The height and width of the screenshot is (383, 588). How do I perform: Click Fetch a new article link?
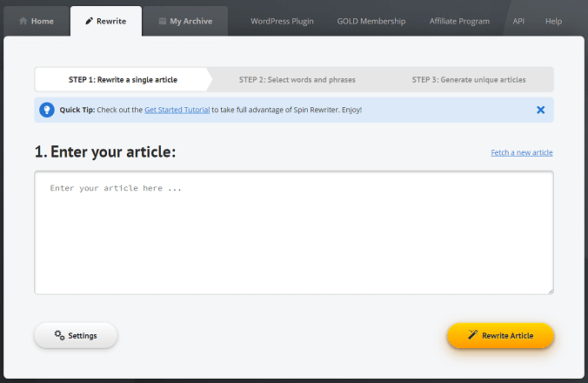tap(522, 152)
